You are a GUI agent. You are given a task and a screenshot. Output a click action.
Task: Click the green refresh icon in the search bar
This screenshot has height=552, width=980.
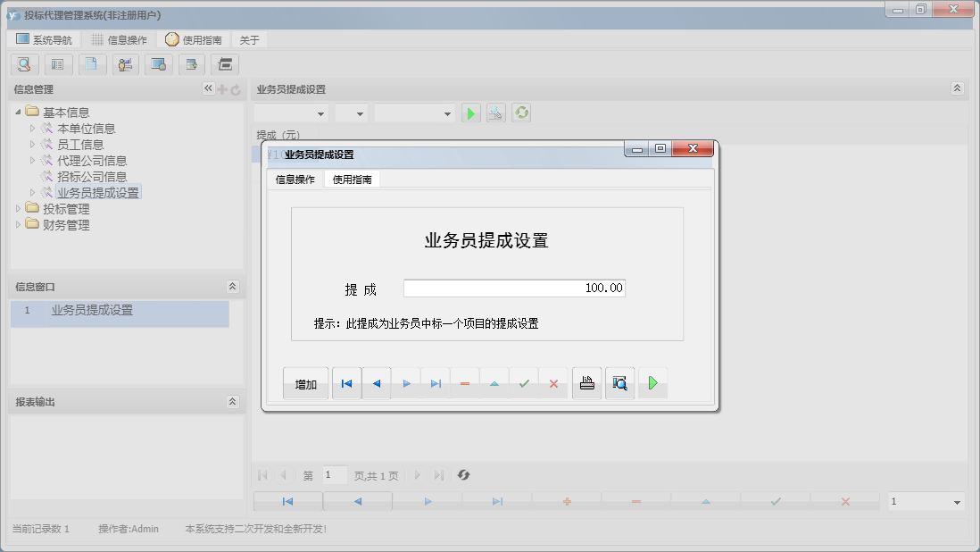520,113
